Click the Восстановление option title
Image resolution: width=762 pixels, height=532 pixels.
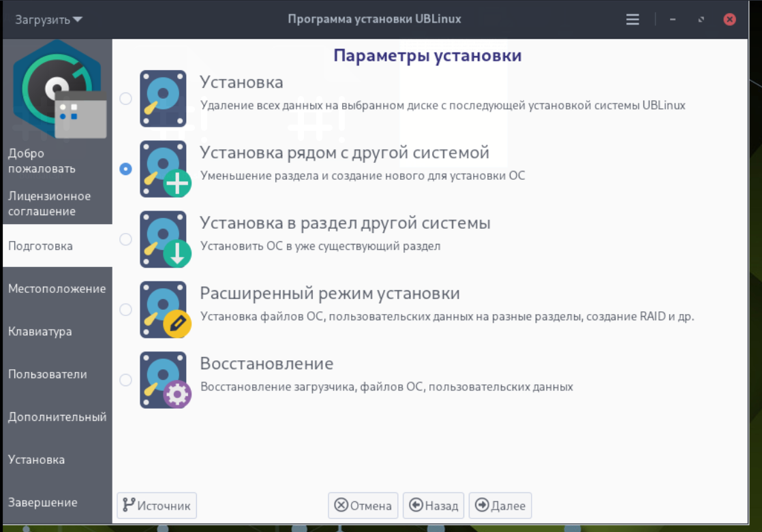click(x=266, y=364)
